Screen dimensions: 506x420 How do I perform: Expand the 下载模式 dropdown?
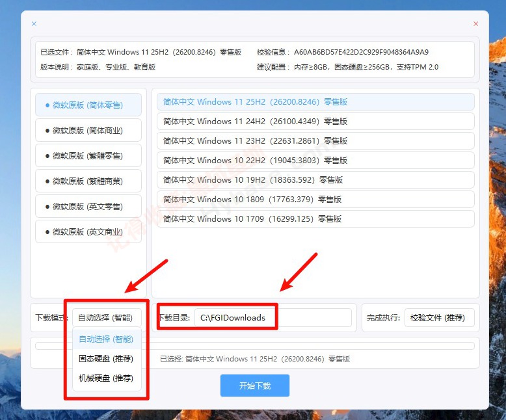[107, 318]
